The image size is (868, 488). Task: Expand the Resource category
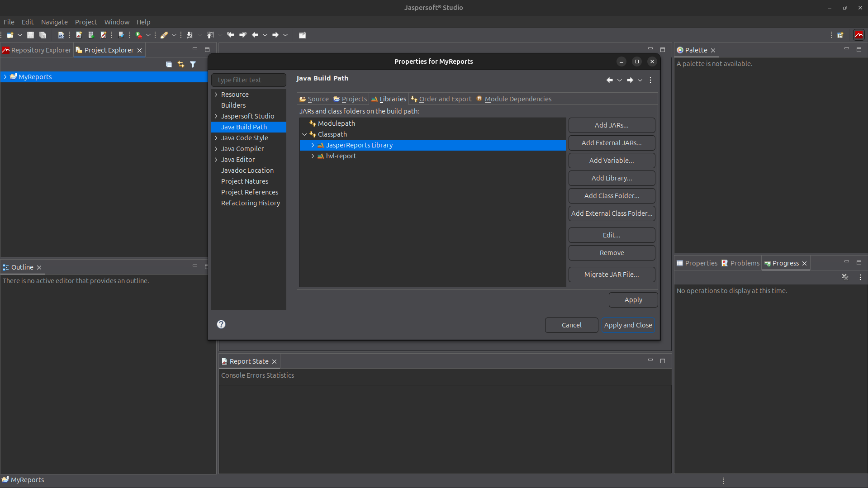click(x=216, y=95)
